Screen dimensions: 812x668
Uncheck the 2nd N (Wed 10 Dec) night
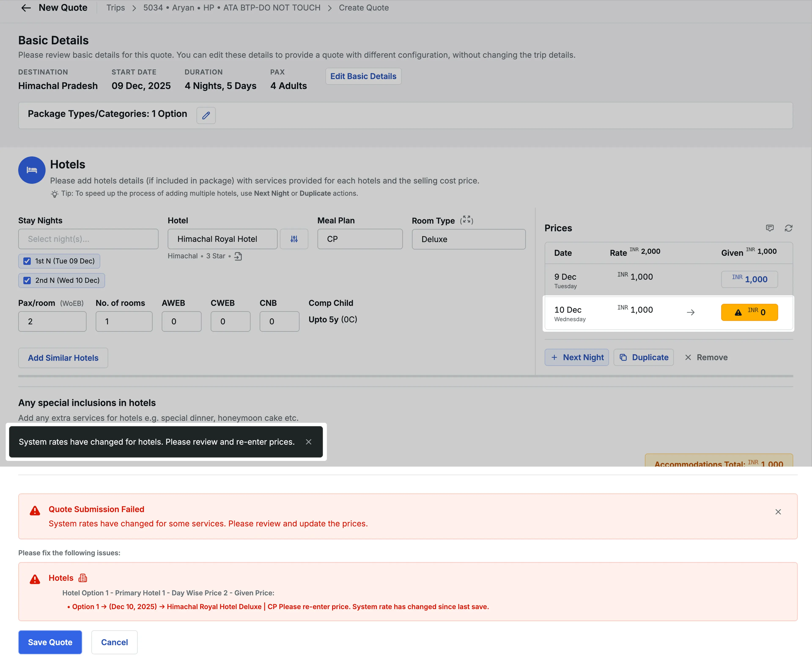tap(27, 280)
